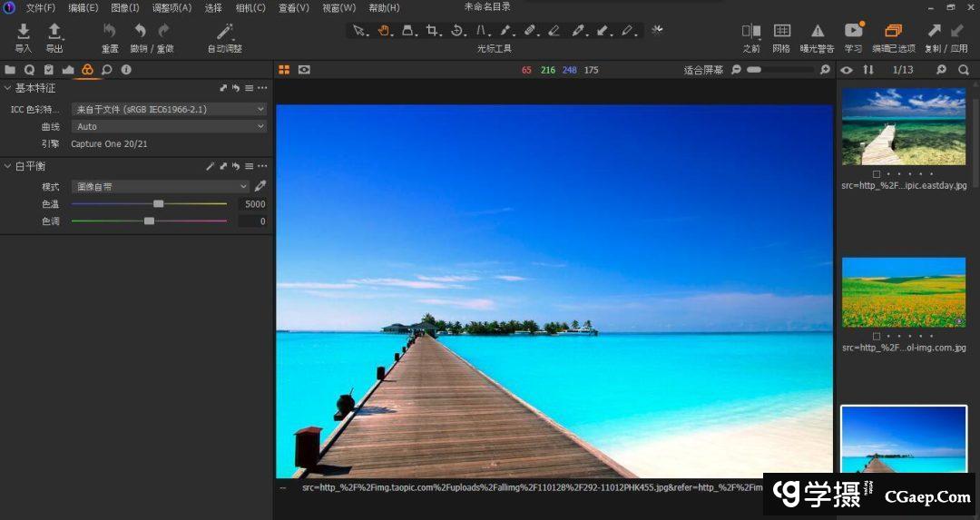
Task: Switch to the Color tool tab
Action: [x=87, y=69]
